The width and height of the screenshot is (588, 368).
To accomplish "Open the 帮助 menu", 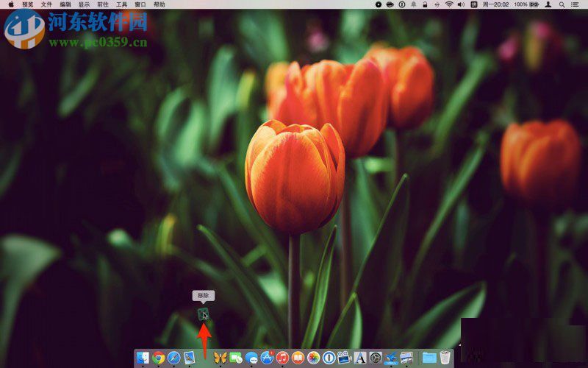I will click(x=159, y=4).
